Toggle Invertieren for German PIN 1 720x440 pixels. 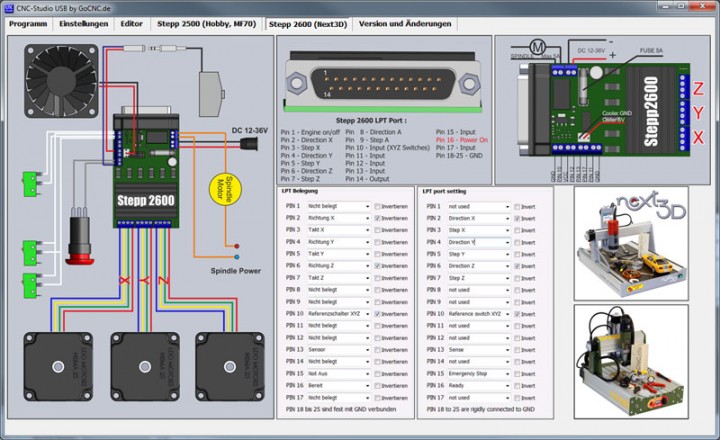(377, 207)
